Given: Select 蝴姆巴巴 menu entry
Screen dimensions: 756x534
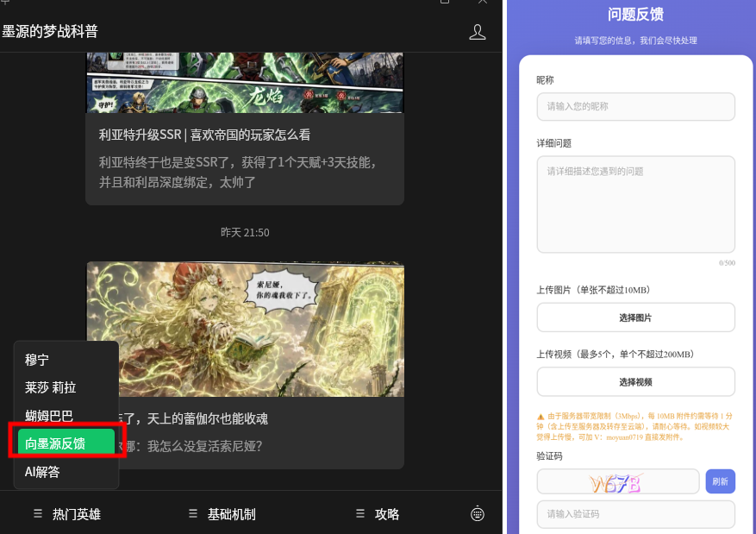Looking at the screenshot, I should tap(66, 415).
